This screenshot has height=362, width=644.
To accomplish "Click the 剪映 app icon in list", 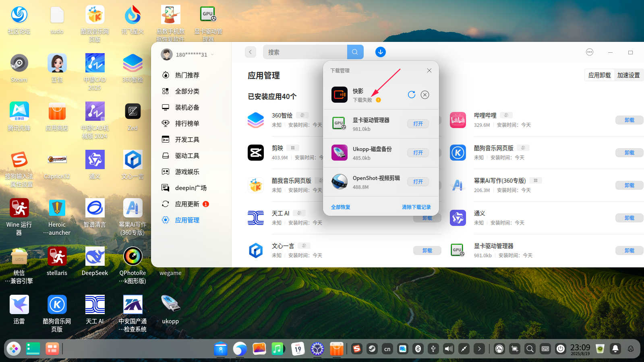I will (256, 153).
